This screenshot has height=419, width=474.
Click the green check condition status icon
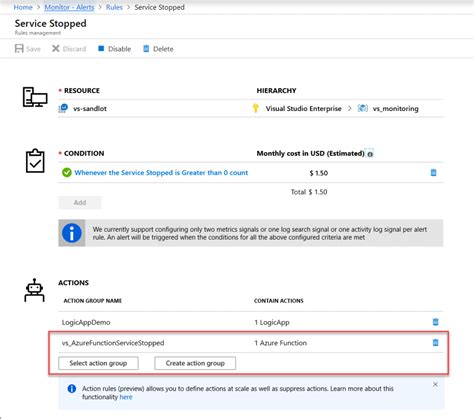coord(67,173)
